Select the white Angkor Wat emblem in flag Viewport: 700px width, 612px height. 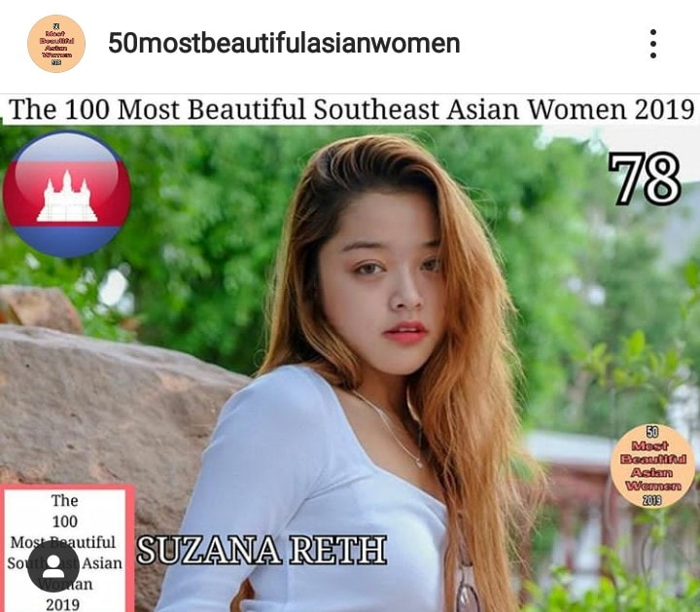[x=67, y=197]
